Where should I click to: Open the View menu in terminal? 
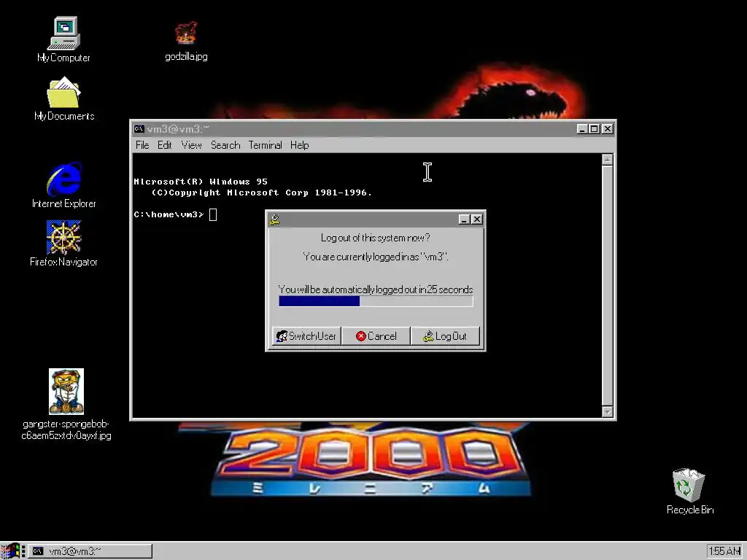pos(191,145)
